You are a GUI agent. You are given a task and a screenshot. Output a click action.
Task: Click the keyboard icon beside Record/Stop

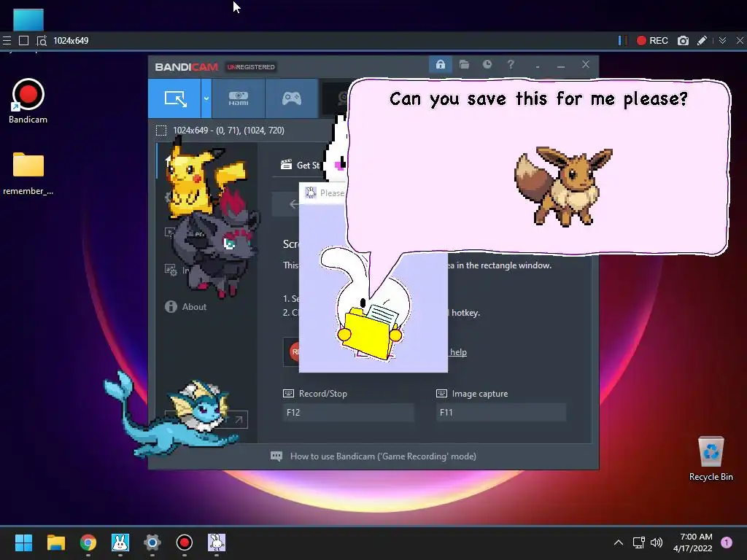(288, 393)
